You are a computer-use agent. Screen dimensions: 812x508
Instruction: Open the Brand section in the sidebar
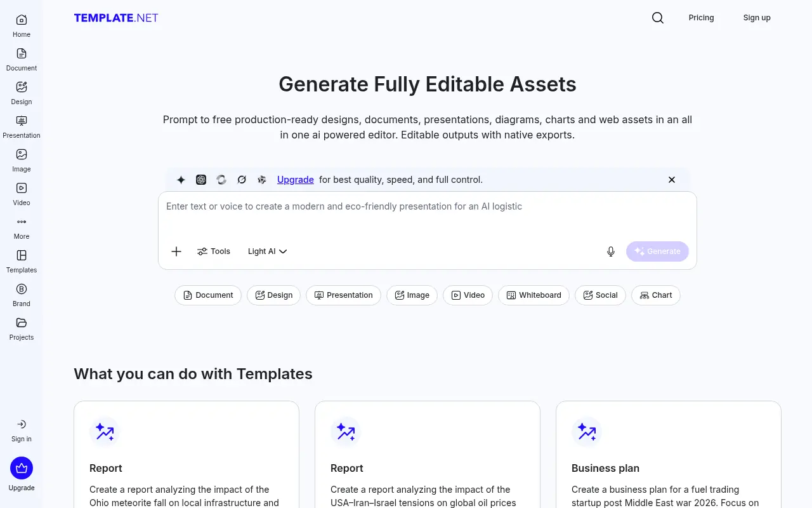[21, 293]
